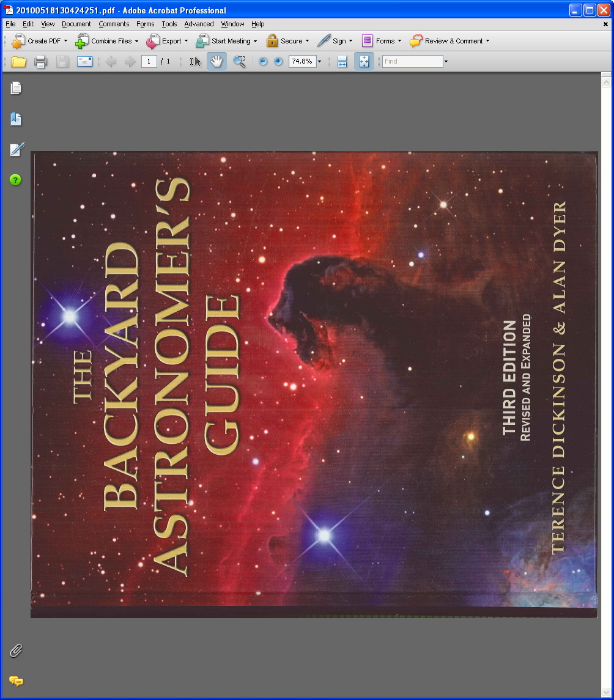The image size is (614, 700).
Task: Expand the Start Meeting dropdown arrow
Action: (x=256, y=41)
